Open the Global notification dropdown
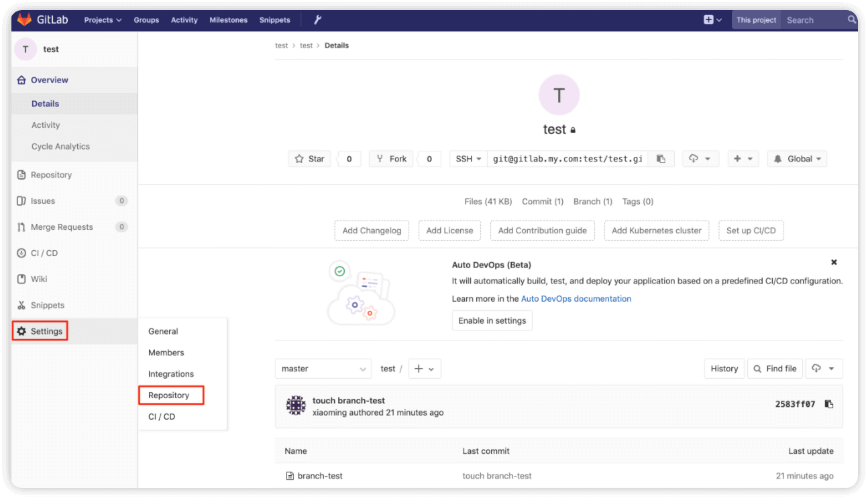Image resolution: width=868 pixels, height=498 pixels. (x=797, y=159)
